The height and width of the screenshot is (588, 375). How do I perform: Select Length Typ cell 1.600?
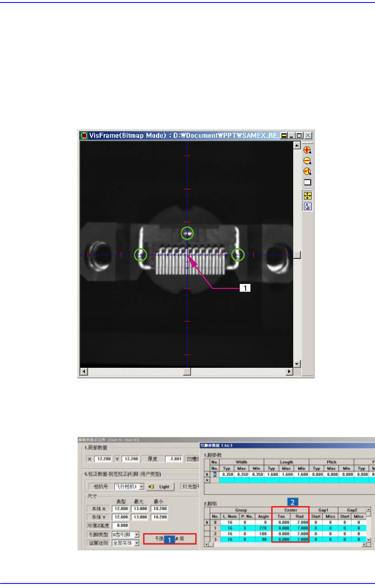coord(272,474)
